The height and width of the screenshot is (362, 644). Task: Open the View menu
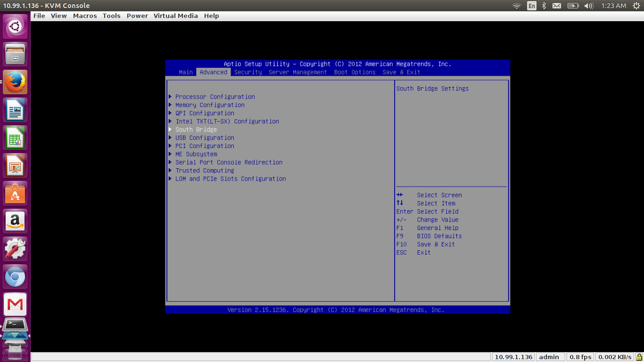(x=59, y=16)
